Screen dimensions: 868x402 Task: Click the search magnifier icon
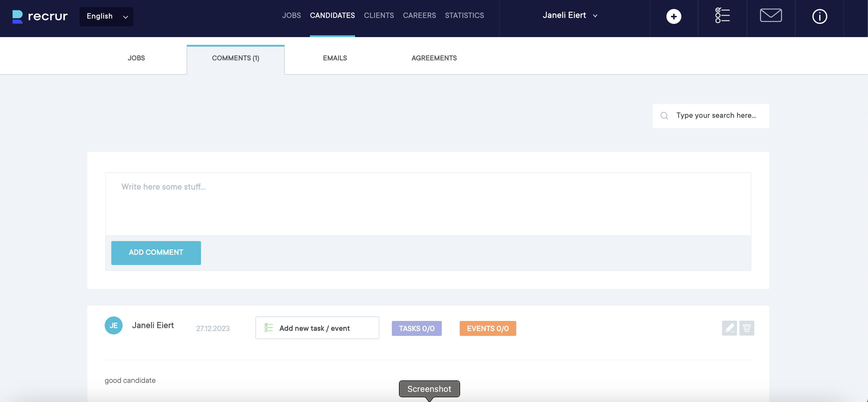(664, 116)
